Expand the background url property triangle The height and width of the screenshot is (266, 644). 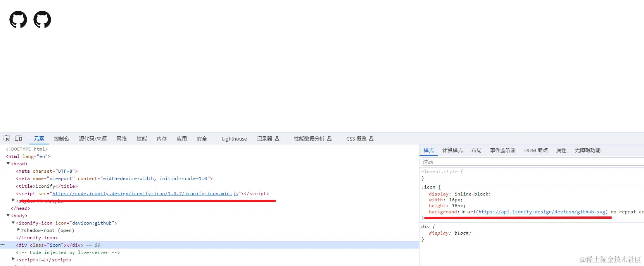coord(464,212)
